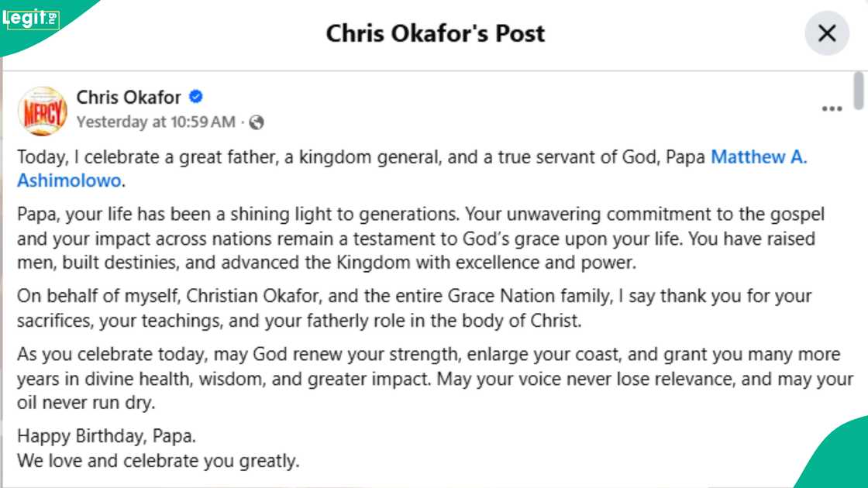Click the 'Chris Okafor's Post' header title
The width and height of the screenshot is (868, 488).
(x=435, y=33)
